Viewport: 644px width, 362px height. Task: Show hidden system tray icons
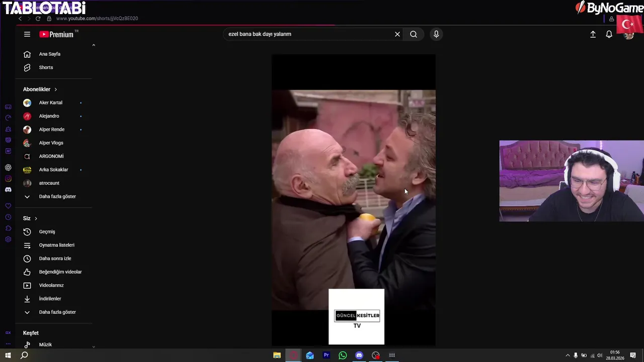point(568,355)
